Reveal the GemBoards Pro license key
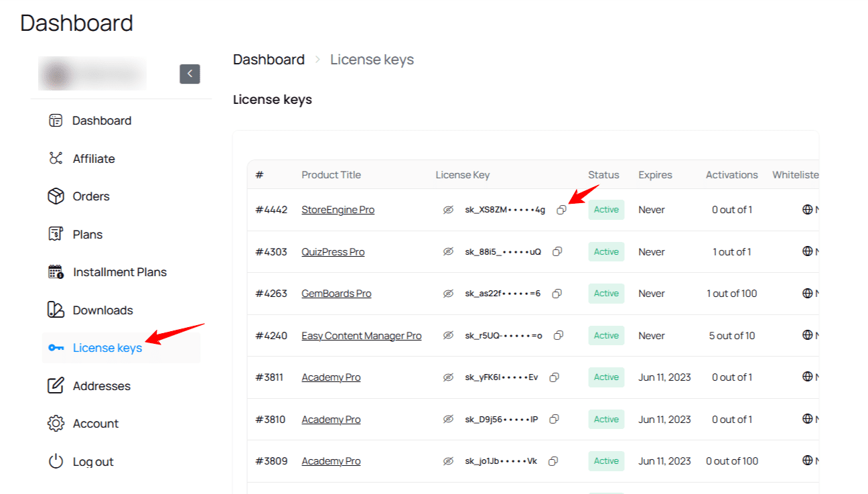The width and height of the screenshot is (868, 494). click(448, 294)
